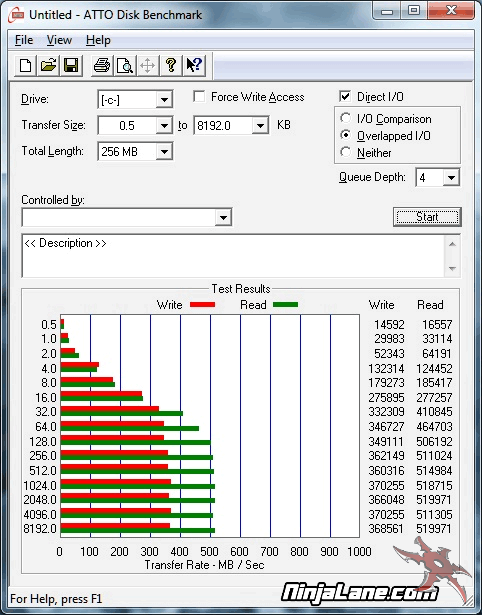Expand the Transfer Size maximum 8192.0 dropdown
The image size is (482, 615).
click(260, 126)
